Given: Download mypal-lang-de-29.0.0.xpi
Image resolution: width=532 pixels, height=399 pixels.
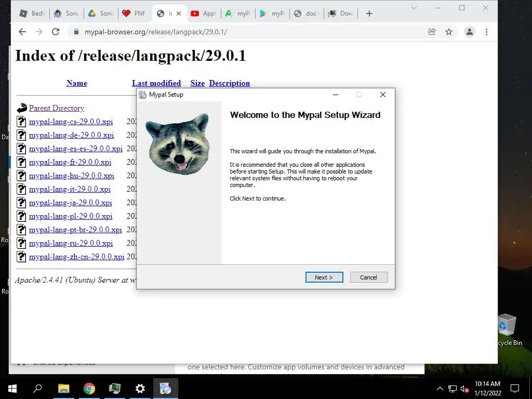Looking at the screenshot, I should tap(72, 136).
